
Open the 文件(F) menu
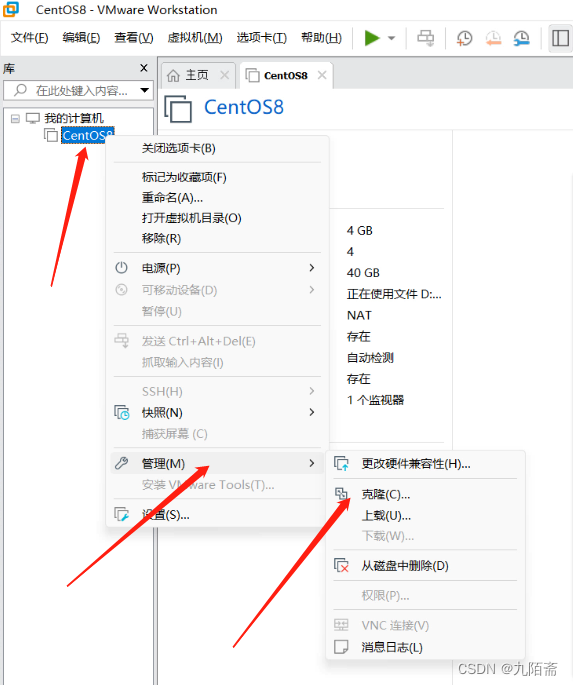click(x=29, y=38)
